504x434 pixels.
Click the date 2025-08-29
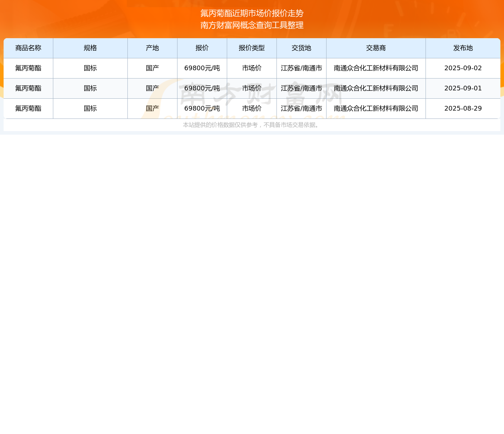(463, 108)
